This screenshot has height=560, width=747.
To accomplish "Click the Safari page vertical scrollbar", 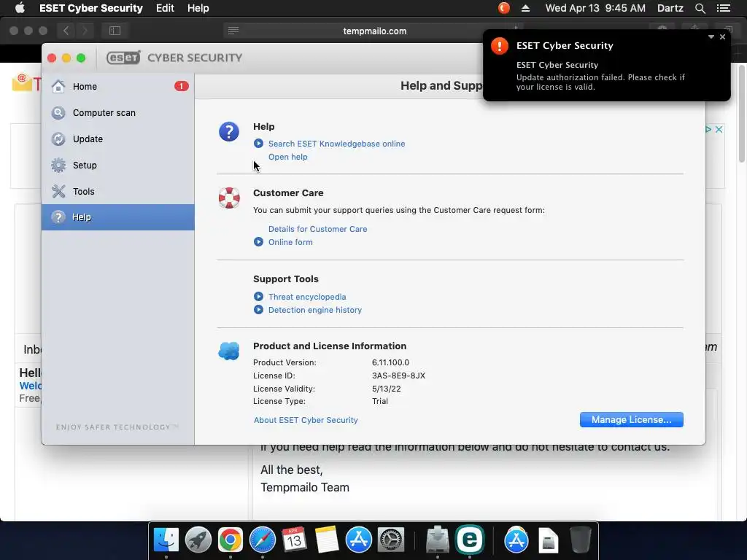I will (x=742, y=114).
